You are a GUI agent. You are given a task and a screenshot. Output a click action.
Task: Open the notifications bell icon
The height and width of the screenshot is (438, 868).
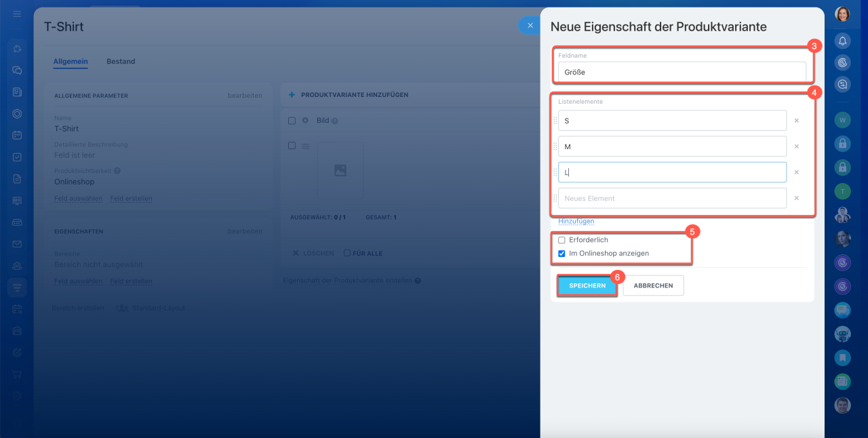(842, 41)
